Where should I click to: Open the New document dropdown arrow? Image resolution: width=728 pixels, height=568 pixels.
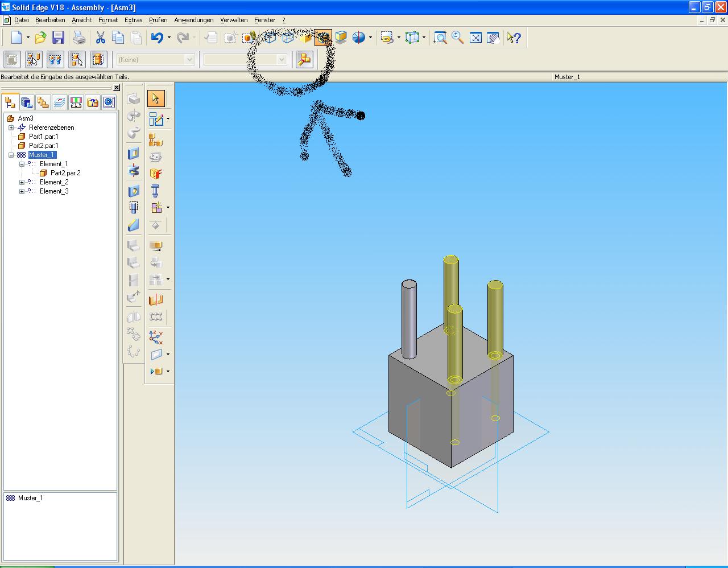28,38
